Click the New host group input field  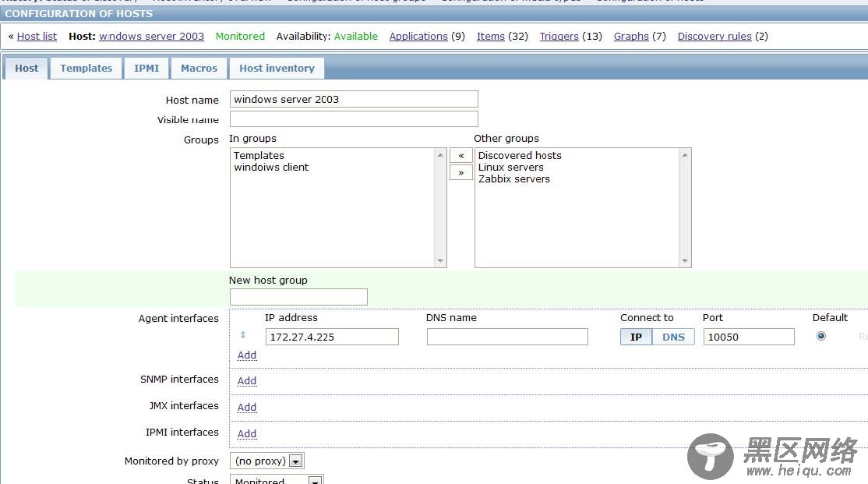coord(298,297)
